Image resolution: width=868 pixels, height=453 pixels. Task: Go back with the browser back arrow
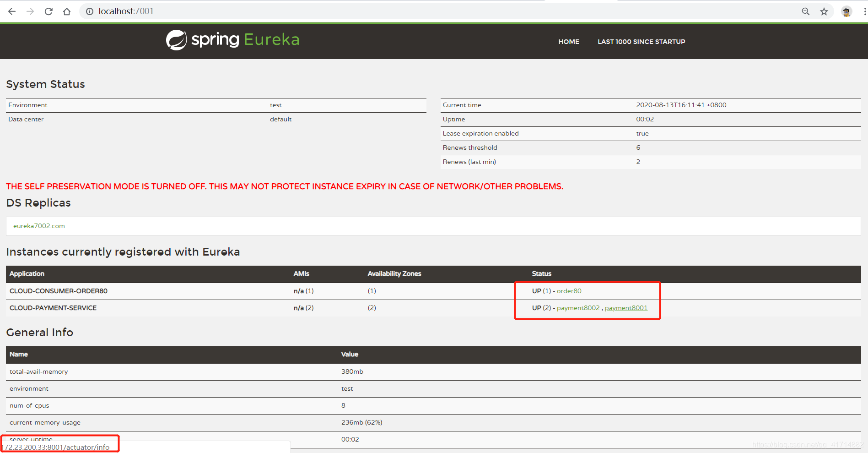point(12,11)
